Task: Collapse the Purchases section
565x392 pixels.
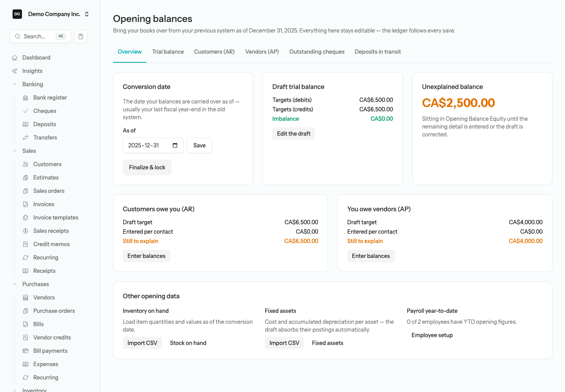Action: click(x=15, y=284)
